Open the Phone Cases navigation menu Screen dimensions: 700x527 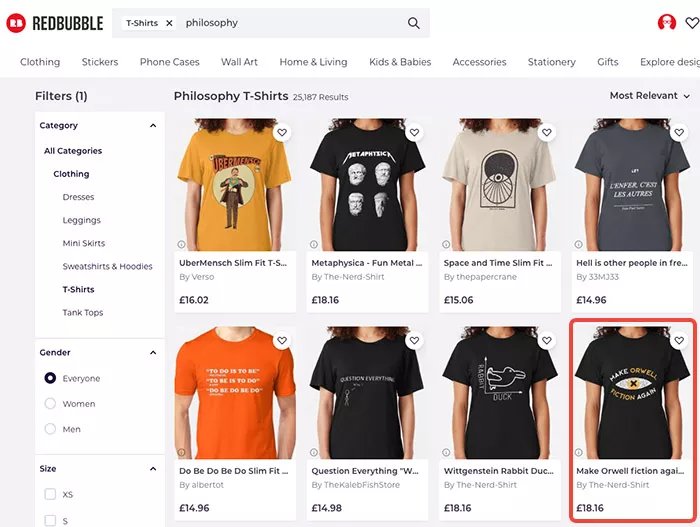click(x=170, y=62)
